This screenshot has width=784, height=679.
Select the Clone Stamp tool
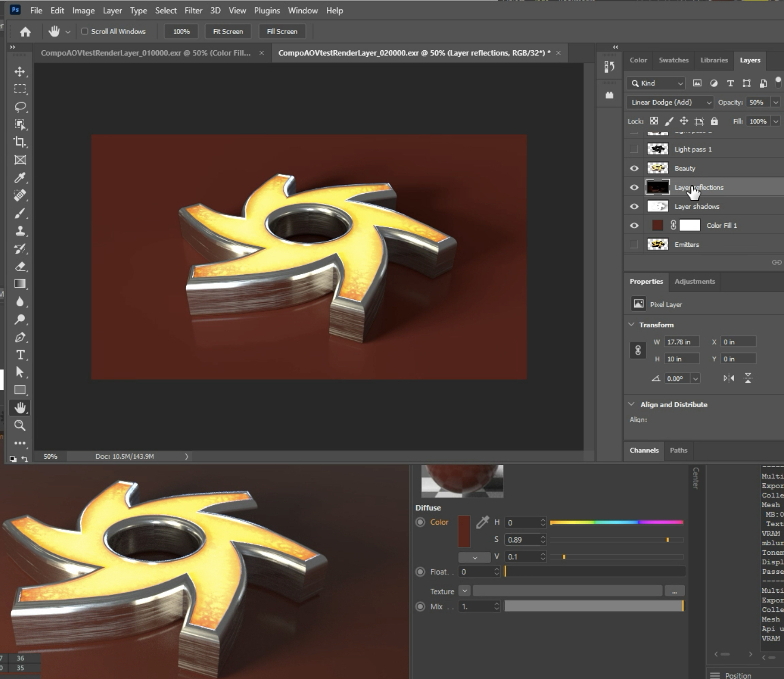click(x=20, y=231)
